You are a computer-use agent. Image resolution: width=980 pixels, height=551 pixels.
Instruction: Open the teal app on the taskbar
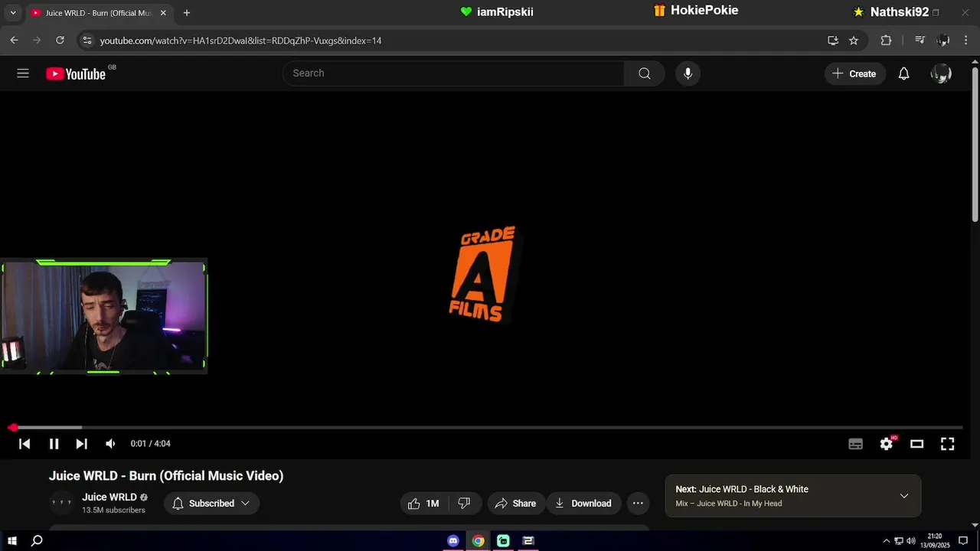[x=503, y=541]
